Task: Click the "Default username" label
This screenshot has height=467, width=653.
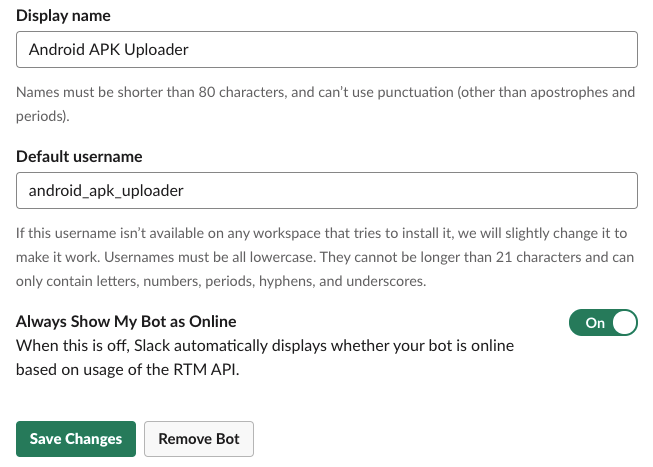Action: [79, 157]
